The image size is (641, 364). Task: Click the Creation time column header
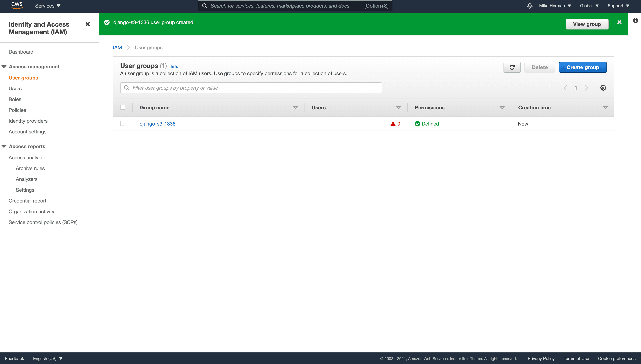[534, 108]
